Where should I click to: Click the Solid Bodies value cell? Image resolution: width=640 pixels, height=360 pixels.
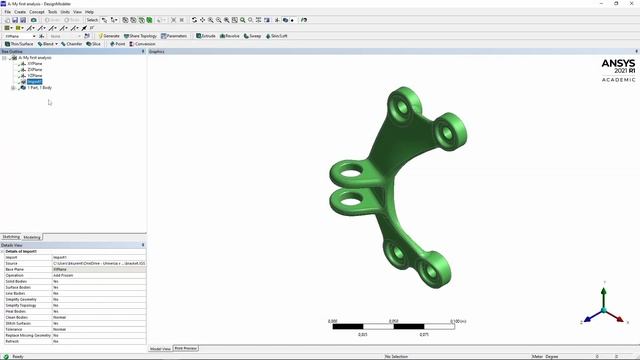pos(99,282)
